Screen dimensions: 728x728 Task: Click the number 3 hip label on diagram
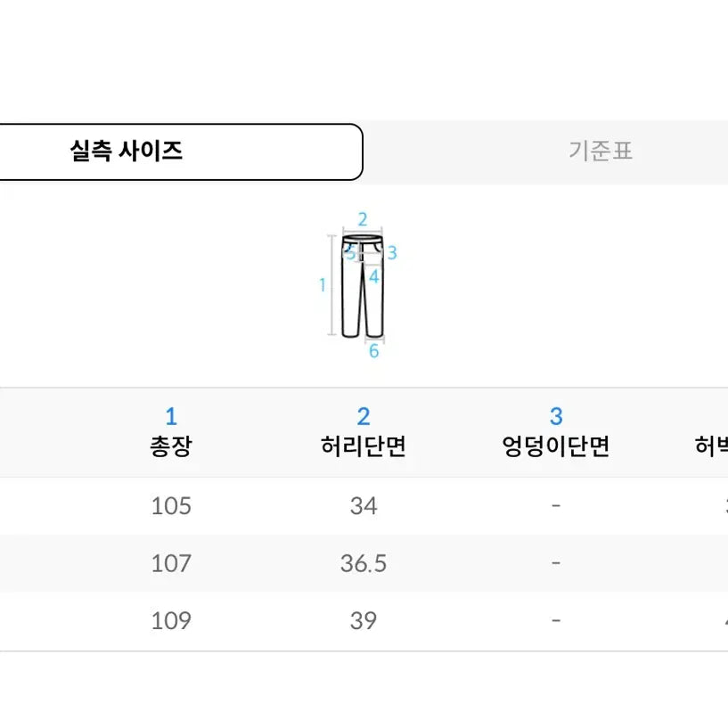click(392, 253)
